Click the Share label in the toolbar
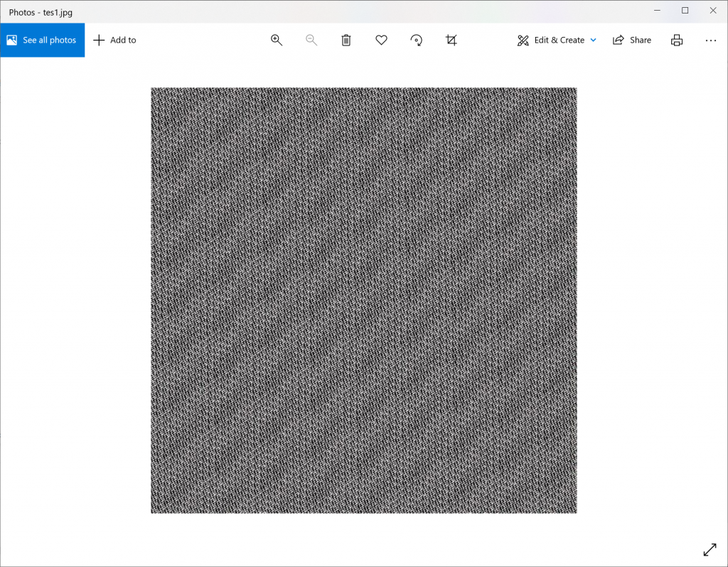The height and width of the screenshot is (567, 728). coord(640,40)
